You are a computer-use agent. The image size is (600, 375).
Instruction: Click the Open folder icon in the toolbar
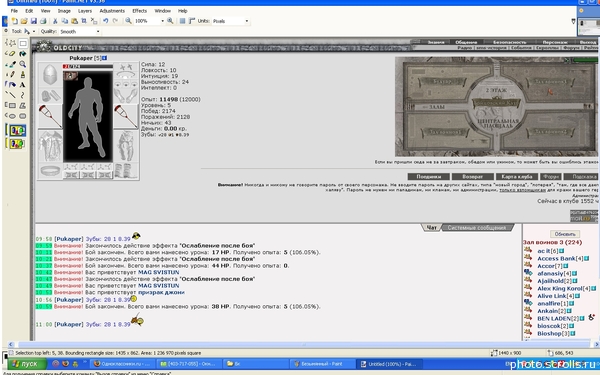24,21
